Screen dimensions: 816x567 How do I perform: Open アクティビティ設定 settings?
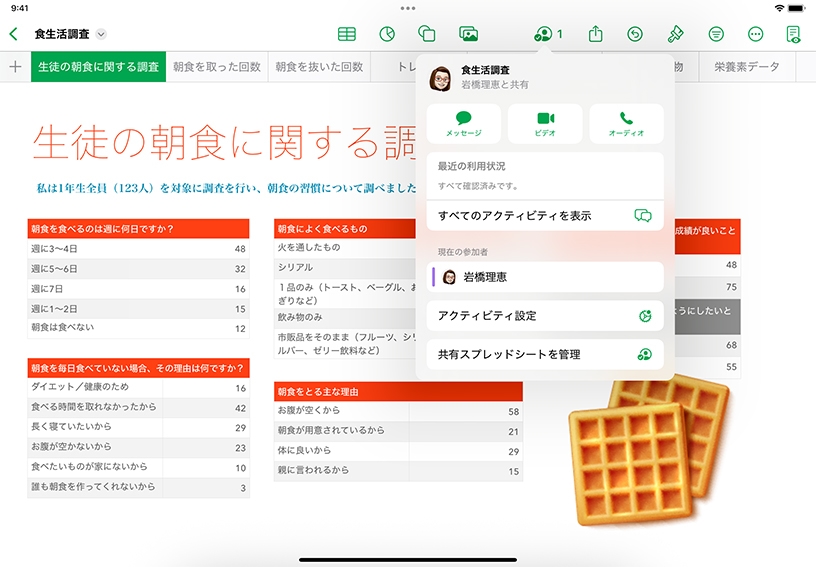(x=545, y=316)
